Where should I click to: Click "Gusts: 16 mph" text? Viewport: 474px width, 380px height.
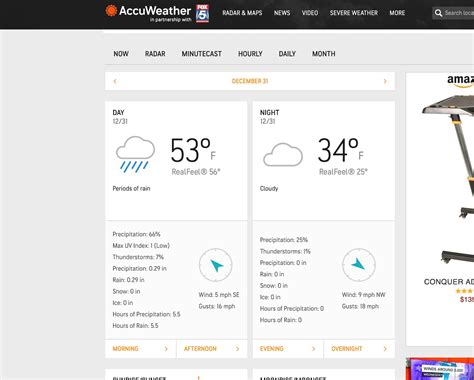click(217, 306)
